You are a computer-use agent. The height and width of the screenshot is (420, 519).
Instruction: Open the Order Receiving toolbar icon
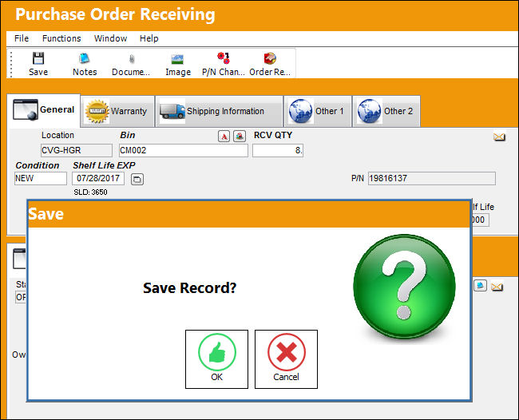(x=270, y=64)
